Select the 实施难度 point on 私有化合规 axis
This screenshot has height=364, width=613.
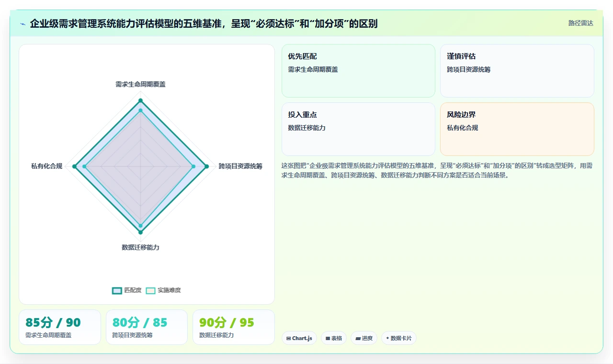pos(84,166)
